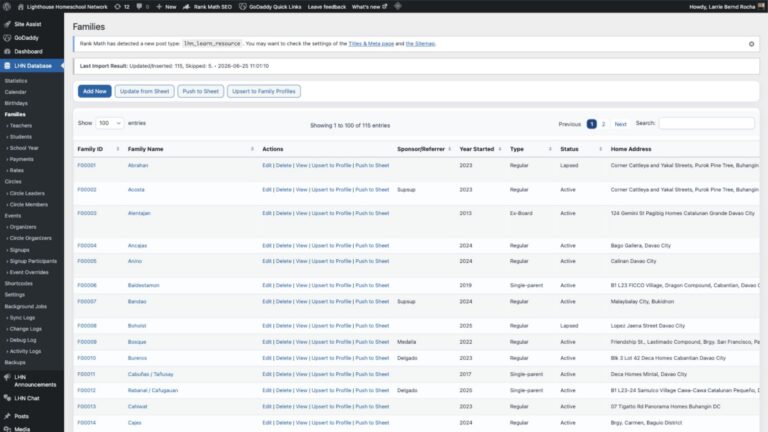Open Teachers submenu item
768x432 pixels.
21,126
